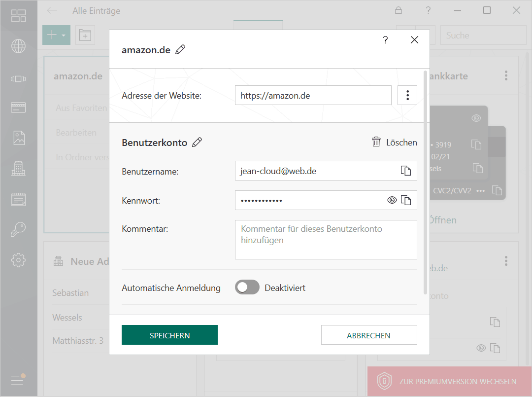Reveal the hidden Kennwort with the eye icon
This screenshot has width=532, height=397.
point(392,200)
